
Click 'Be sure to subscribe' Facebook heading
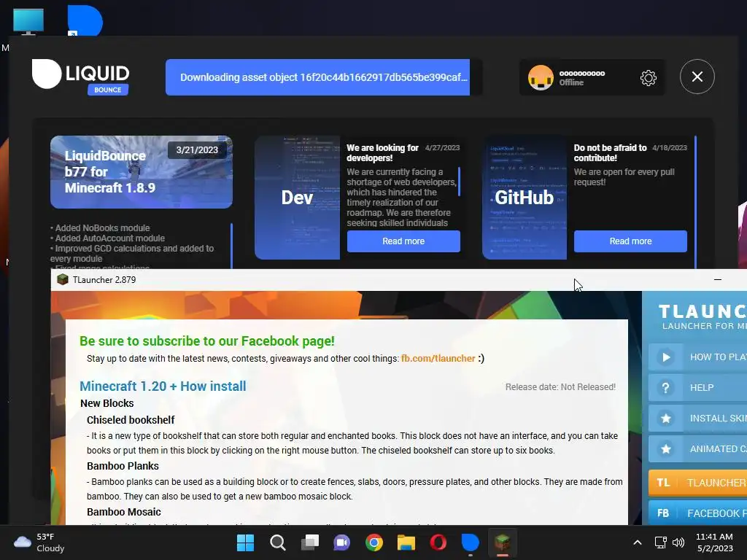pos(206,341)
